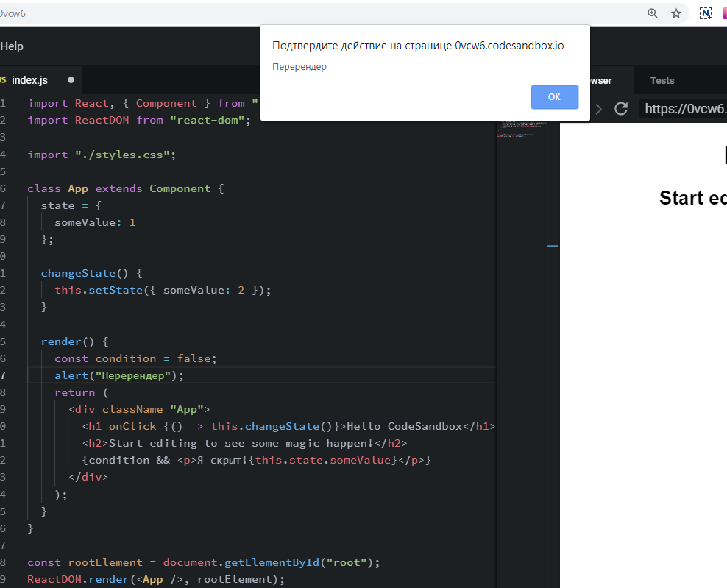
Task: Click the h2 'Start editing to see' line
Action: [x=244, y=443]
